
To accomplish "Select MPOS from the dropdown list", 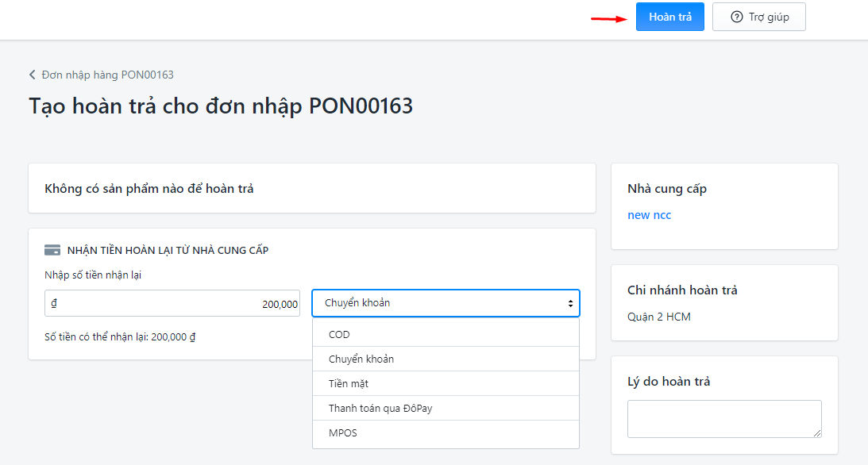I will (446, 433).
